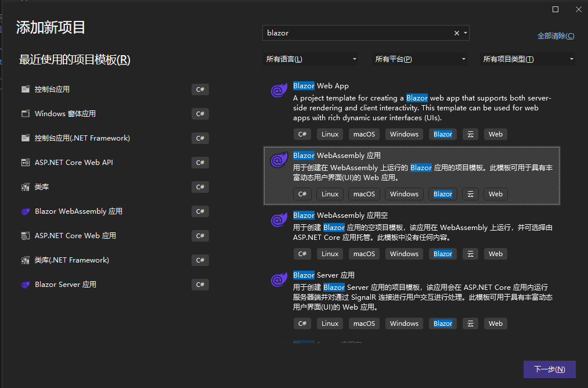Image resolution: width=588 pixels, height=388 pixels.
Task: Click the Blazor tag under Blazor Web App
Action: coord(443,134)
